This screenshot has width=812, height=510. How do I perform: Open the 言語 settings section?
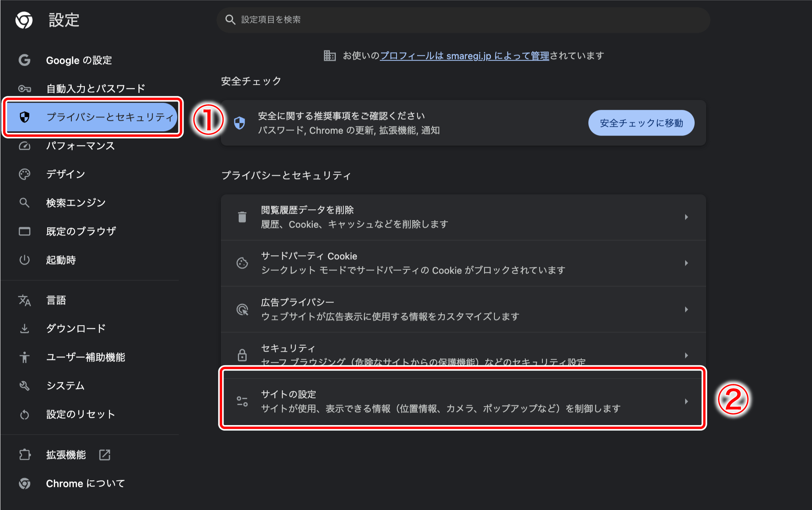[57, 300]
